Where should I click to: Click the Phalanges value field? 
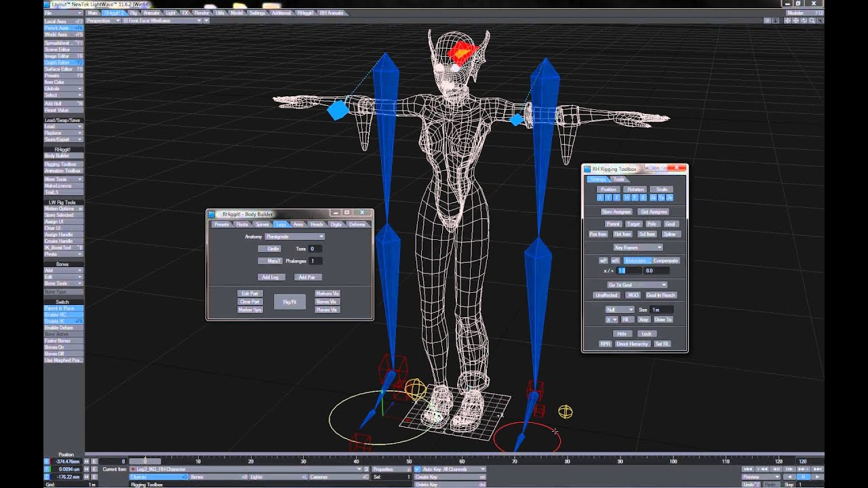[x=315, y=261]
